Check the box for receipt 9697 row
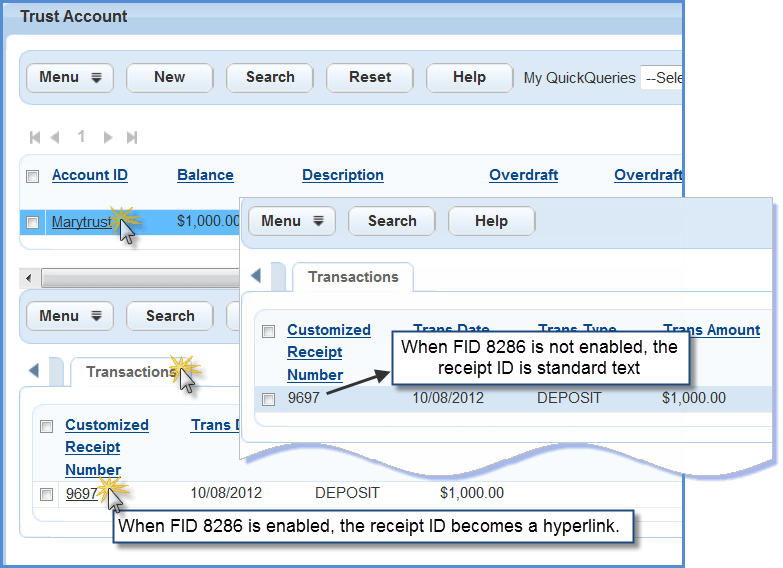Screen dimensions: 783x568 [47, 494]
